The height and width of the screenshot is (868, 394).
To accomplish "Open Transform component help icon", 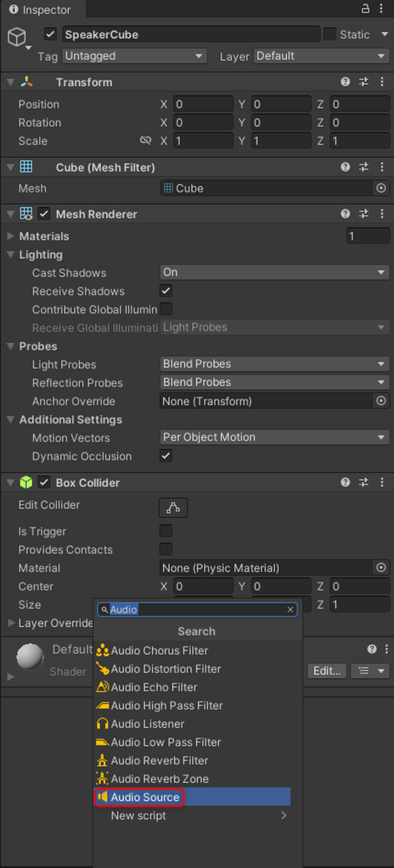I will pyautogui.click(x=345, y=82).
